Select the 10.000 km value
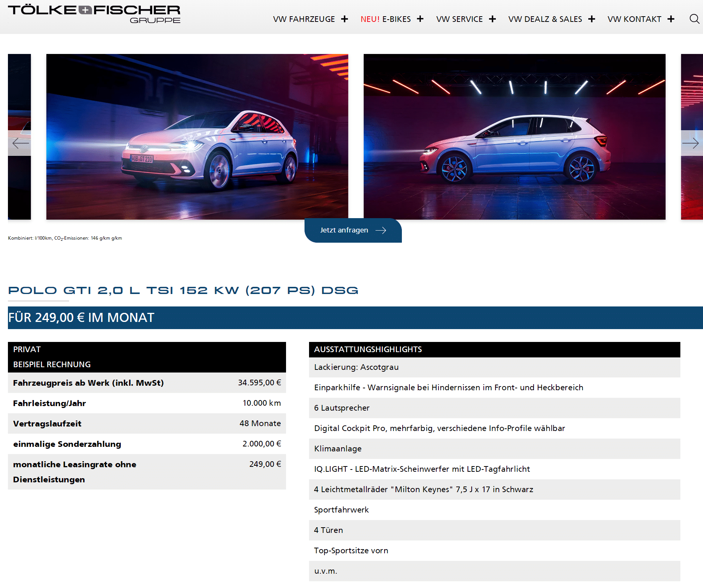The width and height of the screenshot is (703, 588). tap(262, 403)
